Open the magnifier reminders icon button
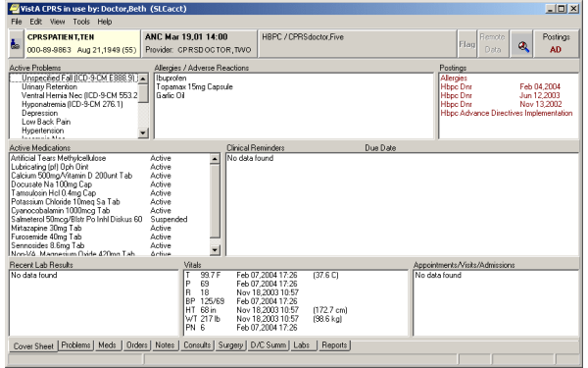Viewport: 588px width, 368px height. (x=521, y=44)
